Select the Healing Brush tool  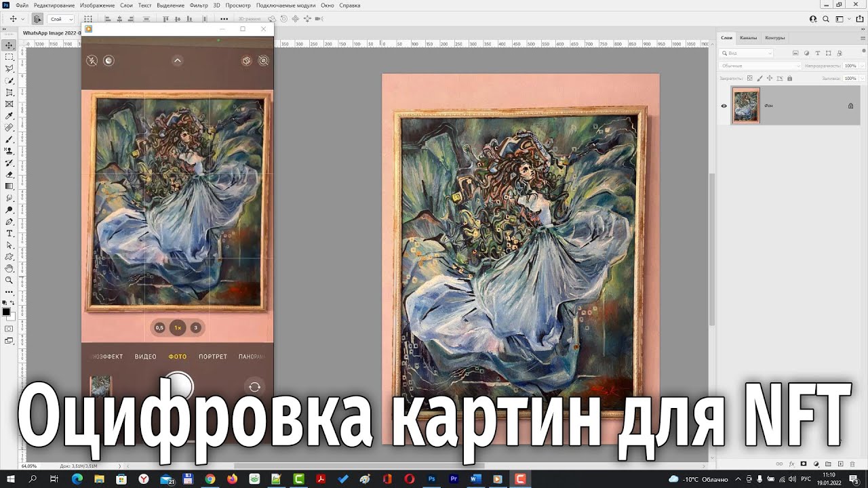point(9,127)
